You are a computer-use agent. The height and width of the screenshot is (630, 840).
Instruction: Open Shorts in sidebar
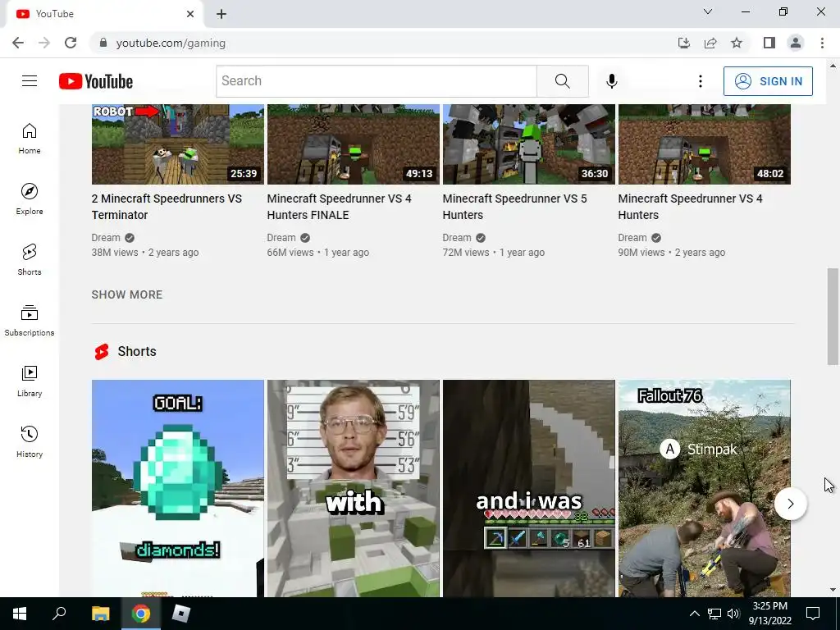(30, 260)
